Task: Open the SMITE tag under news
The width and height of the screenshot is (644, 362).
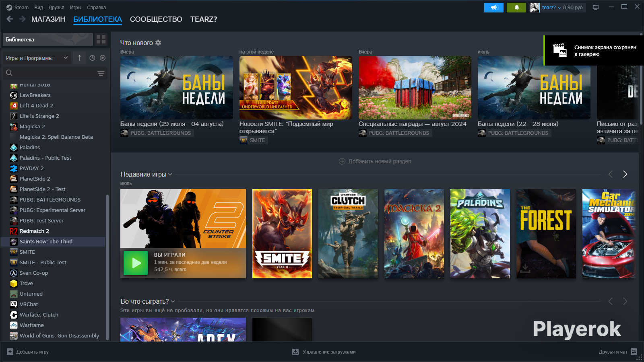Action: tap(254, 140)
